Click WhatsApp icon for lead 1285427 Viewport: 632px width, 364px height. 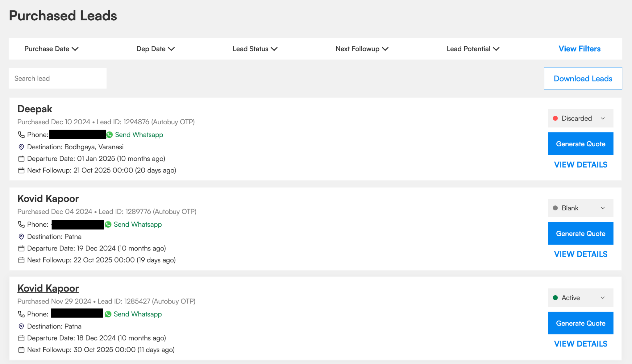pos(108,314)
